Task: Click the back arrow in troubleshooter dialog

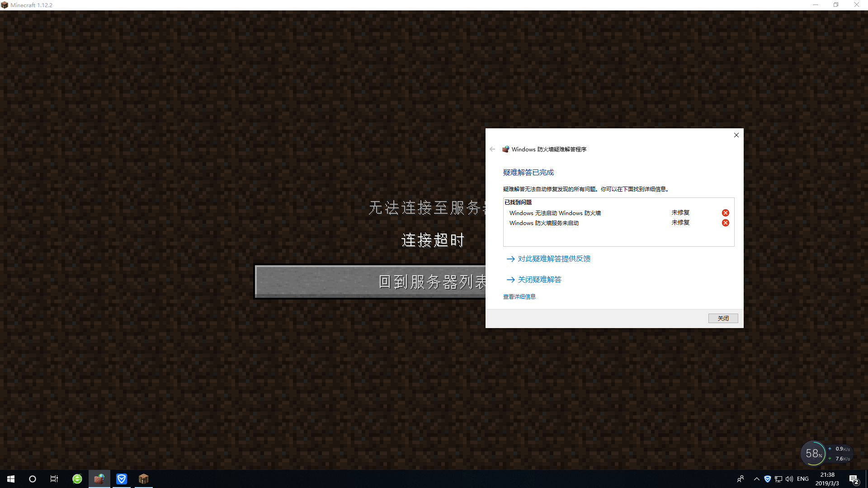Action: coord(492,149)
